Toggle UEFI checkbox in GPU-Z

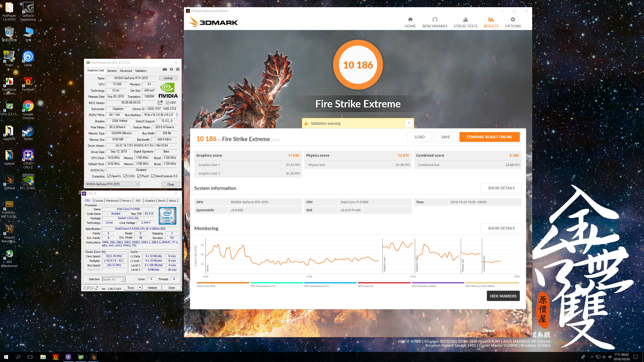(168, 103)
